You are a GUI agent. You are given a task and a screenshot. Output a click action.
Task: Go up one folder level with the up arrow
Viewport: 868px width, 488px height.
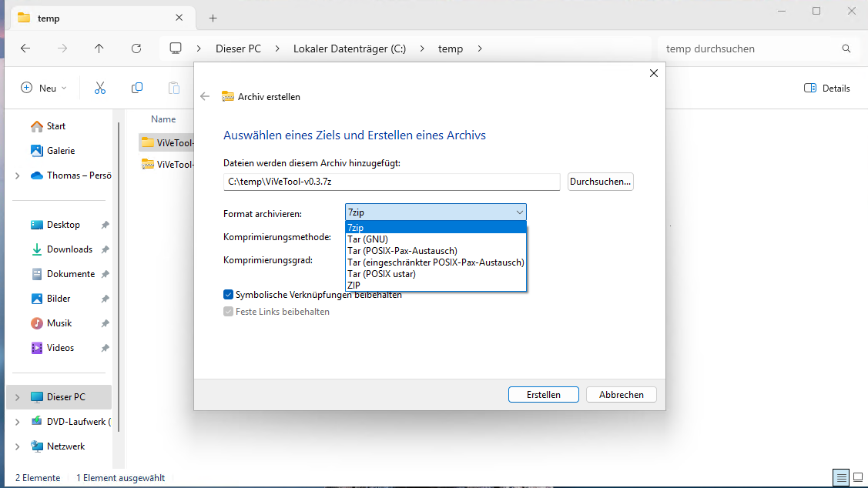[x=99, y=48]
